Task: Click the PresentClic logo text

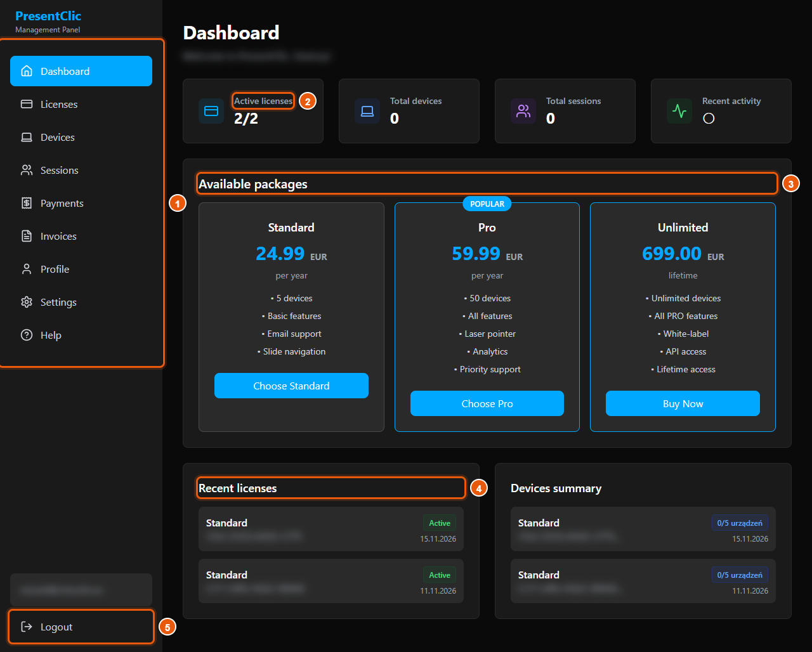Action: coord(48,16)
